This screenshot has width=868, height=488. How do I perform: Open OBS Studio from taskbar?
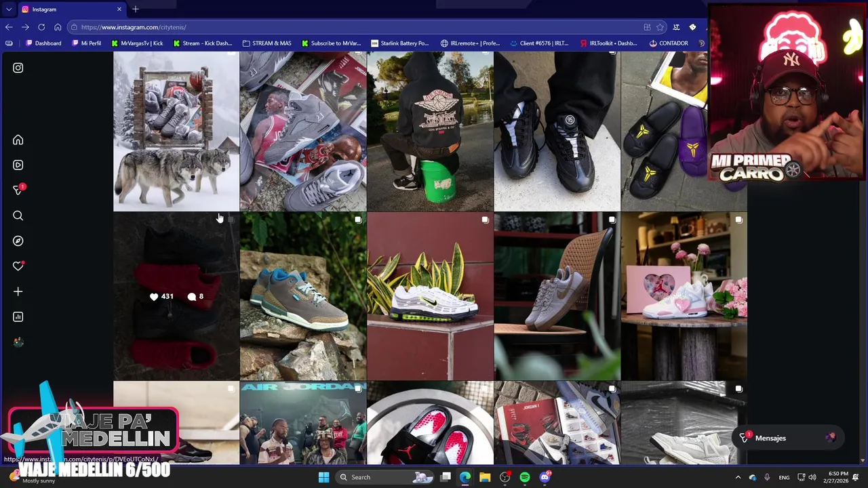pos(505,477)
